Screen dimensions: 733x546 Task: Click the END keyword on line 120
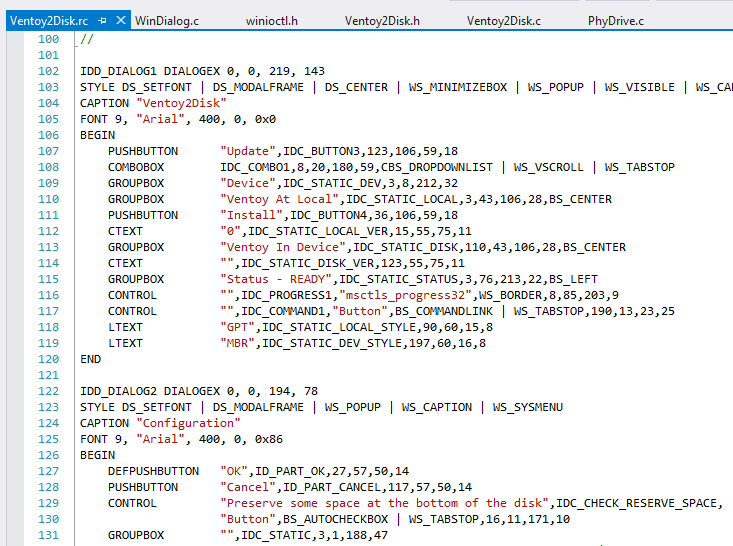90,359
